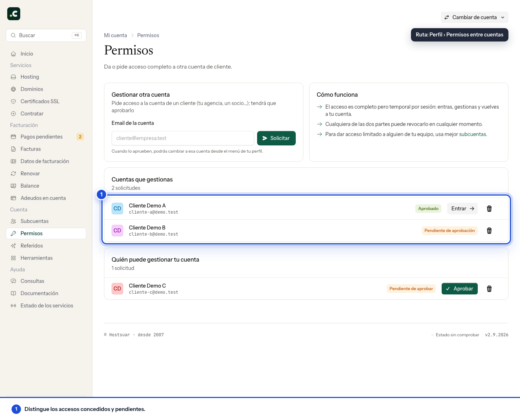Click the Permisos key icon
Viewport: 520px width, 420px height.
[13, 233]
